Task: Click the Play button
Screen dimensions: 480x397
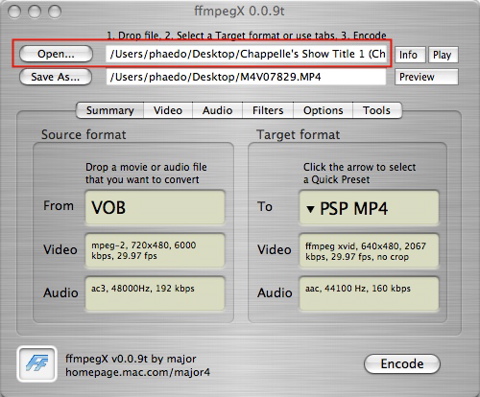Action: tap(443, 55)
